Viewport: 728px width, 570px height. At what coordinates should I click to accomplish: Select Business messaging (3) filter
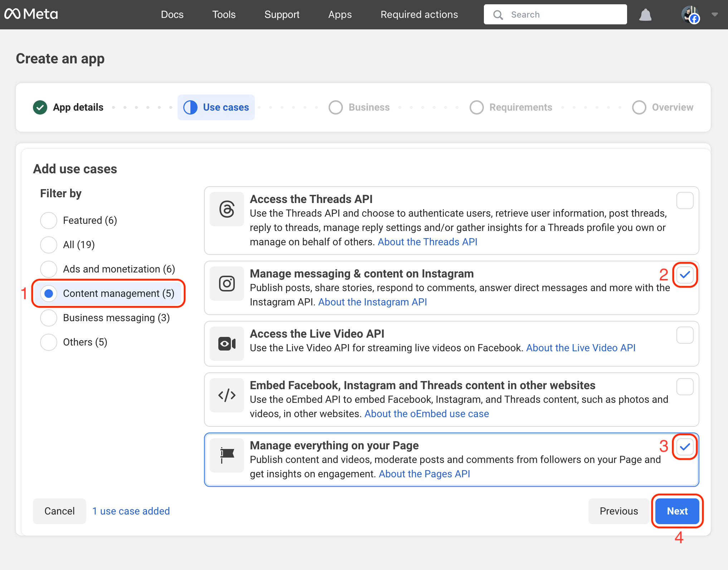49,318
